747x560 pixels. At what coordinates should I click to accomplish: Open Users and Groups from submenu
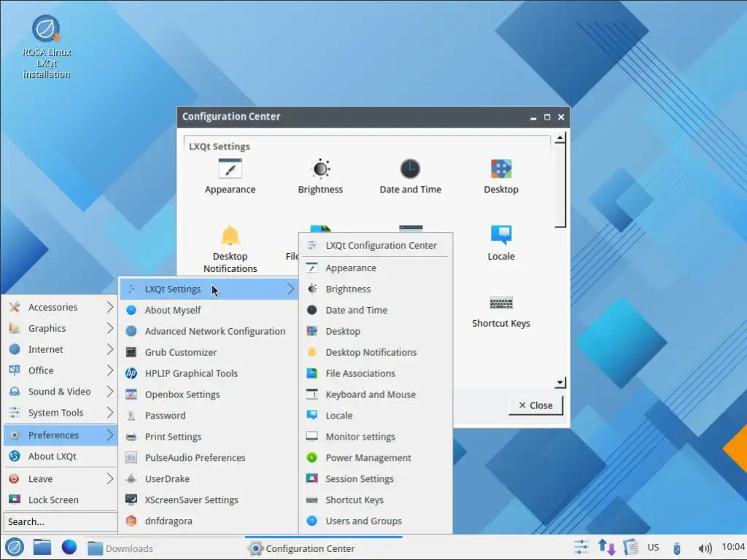tap(376, 521)
